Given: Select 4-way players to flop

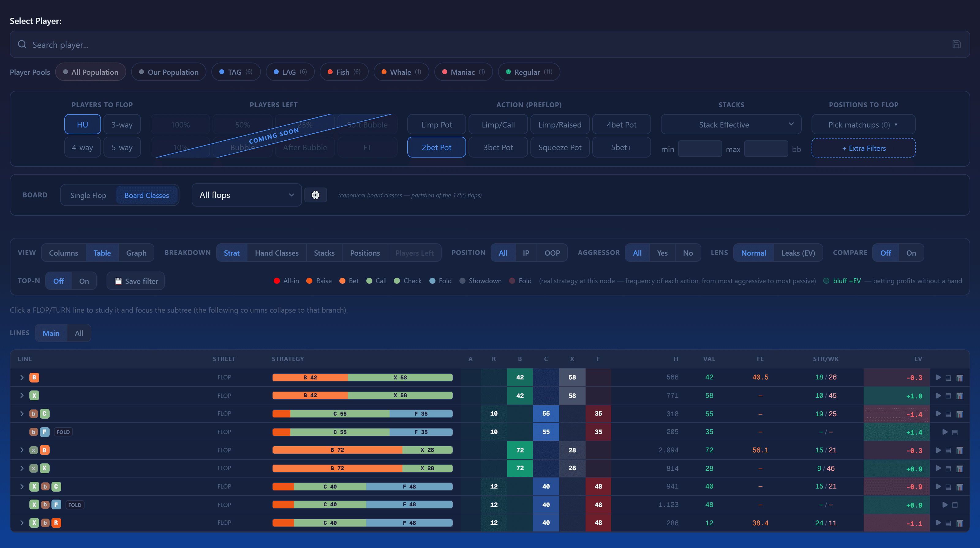Looking at the screenshot, I should coord(83,147).
